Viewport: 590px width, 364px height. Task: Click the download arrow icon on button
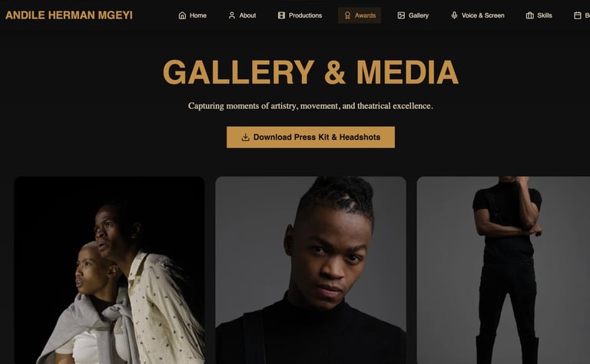click(x=245, y=137)
